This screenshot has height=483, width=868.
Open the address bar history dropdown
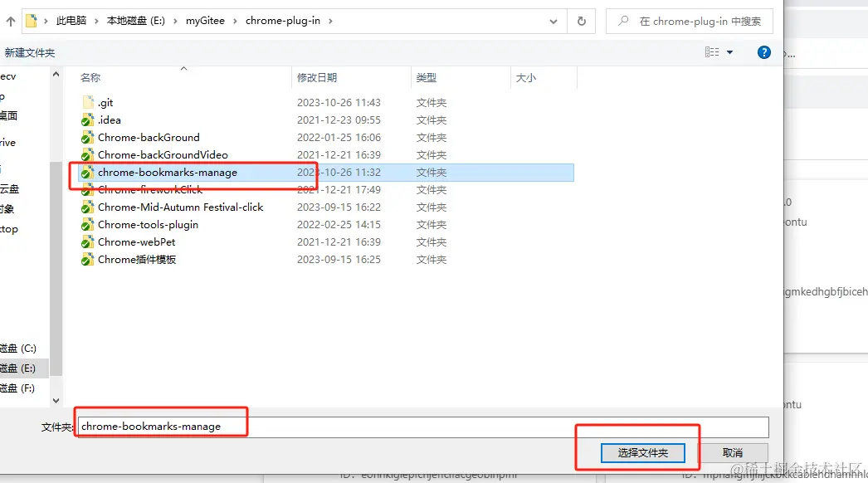tap(553, 22)
